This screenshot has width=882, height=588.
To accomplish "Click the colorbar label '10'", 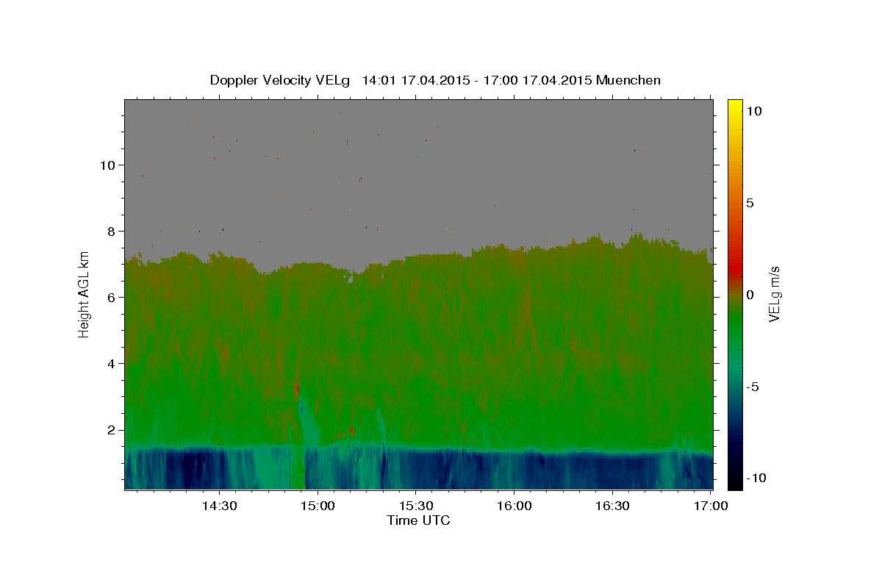I will click(753, 111).
